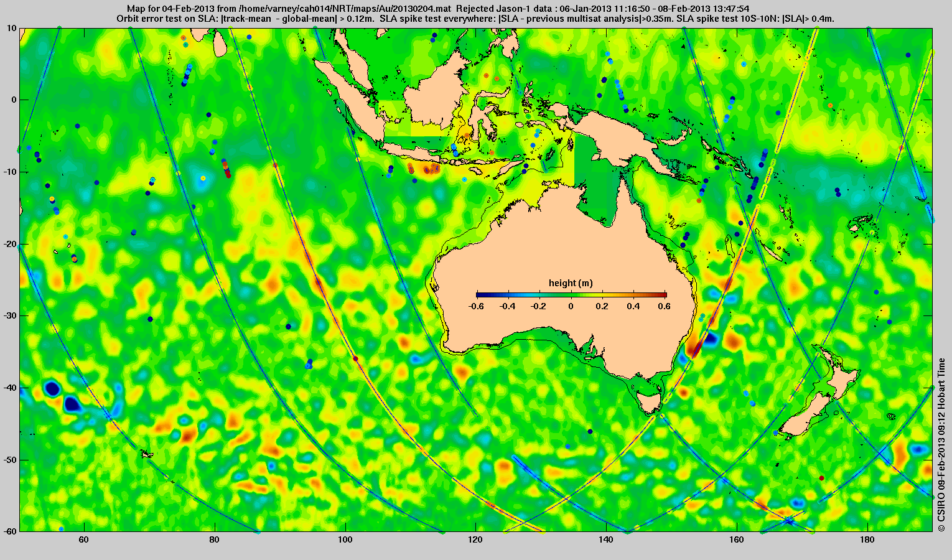Image resolution: width=952 pixels, height=560 pixels.
Task: Click longitude axis label 120
Action: click(476, 539)
